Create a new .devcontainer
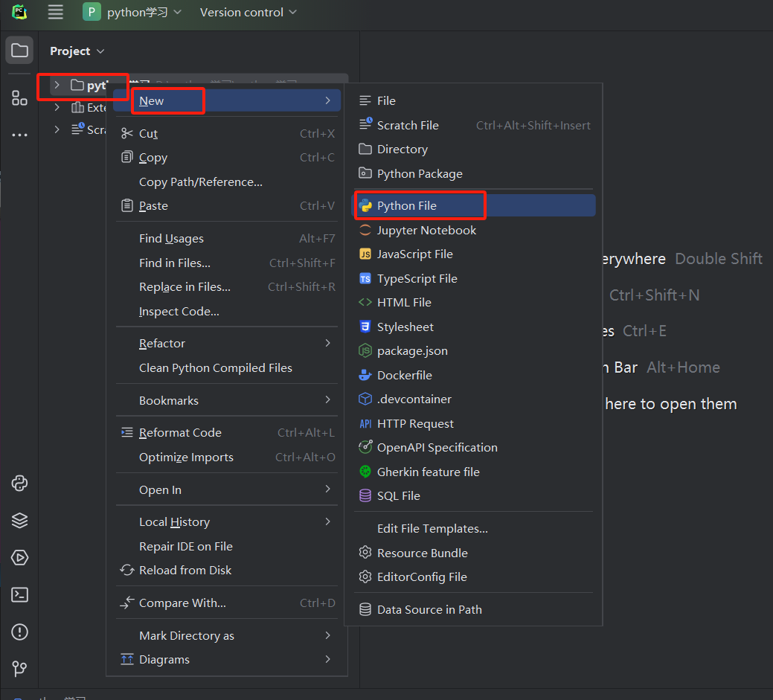 474,399
